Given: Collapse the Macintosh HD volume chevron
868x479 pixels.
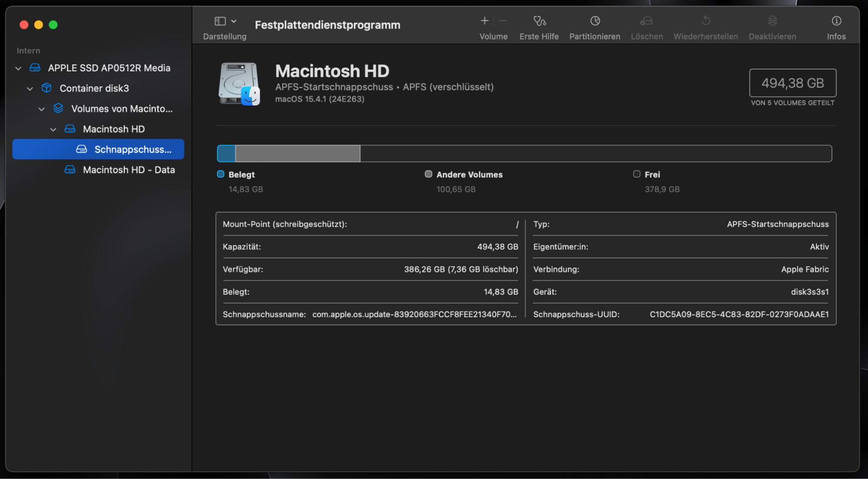Looking at the screenshot, I should 53,130.
